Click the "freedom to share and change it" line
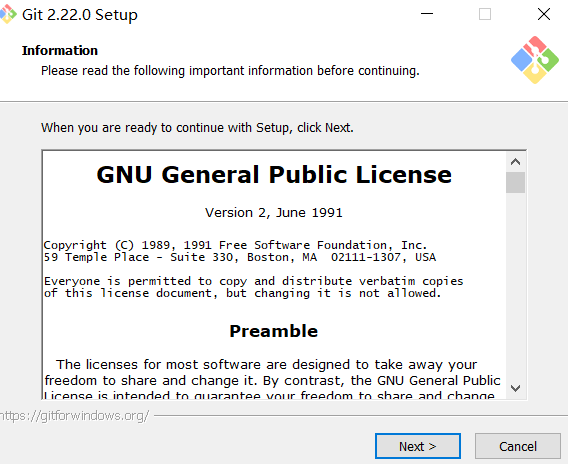Image resolution: width=568 pixels, height=464 pixels. [272, 381]
